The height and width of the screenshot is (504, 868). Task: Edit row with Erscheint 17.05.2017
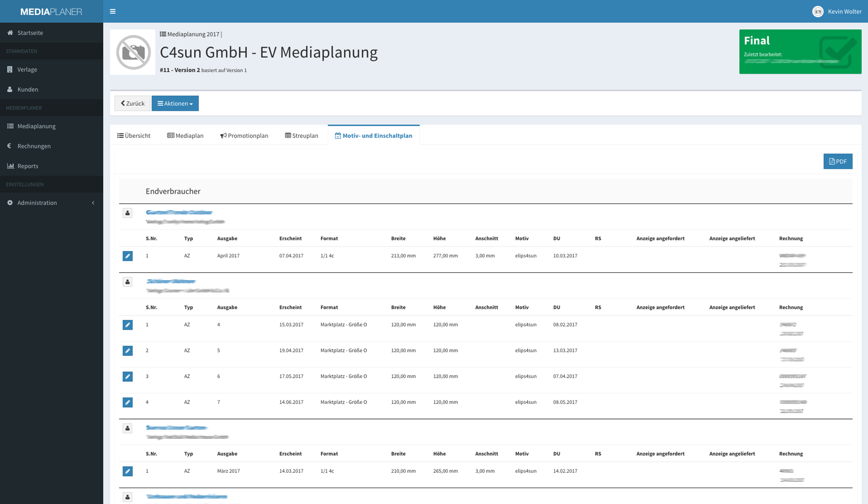[x=127, y=376]
